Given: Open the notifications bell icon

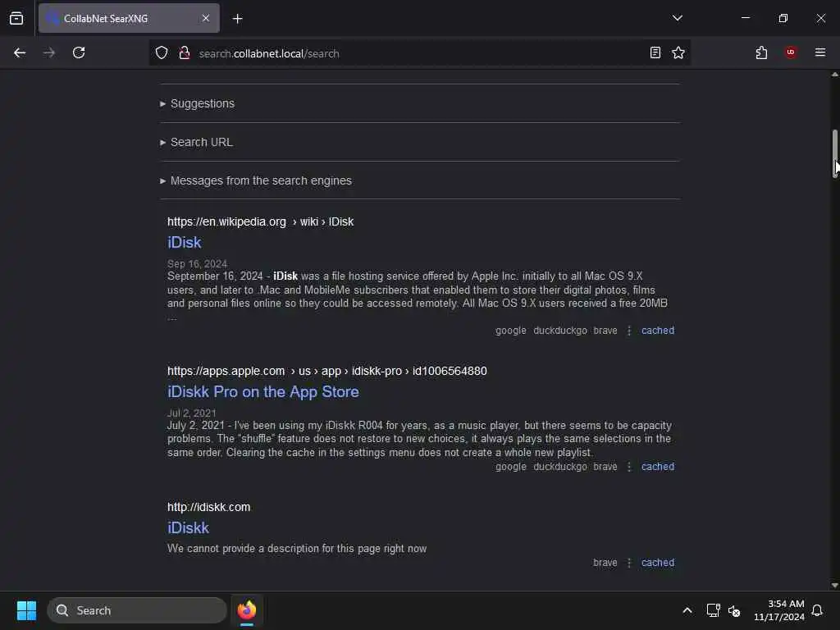Looking at the screenshot, I should 817,610.
